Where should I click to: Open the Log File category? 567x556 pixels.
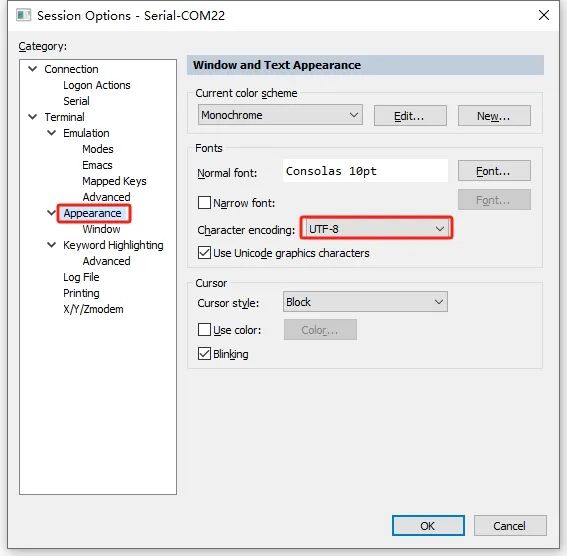tap(81, 277)
